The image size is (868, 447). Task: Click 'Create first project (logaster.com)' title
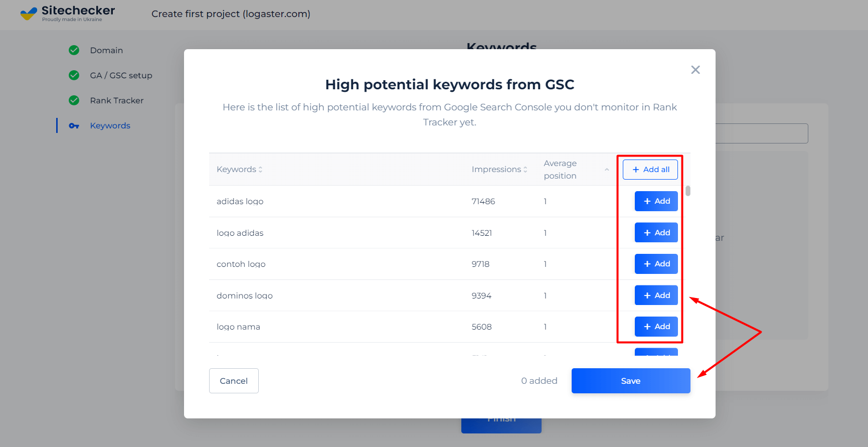231,14
